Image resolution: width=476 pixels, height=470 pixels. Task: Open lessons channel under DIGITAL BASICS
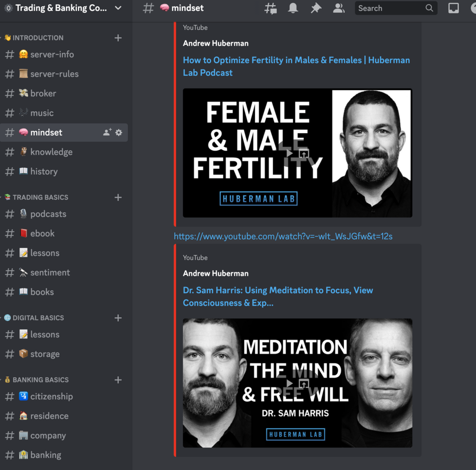click(64, 334)
